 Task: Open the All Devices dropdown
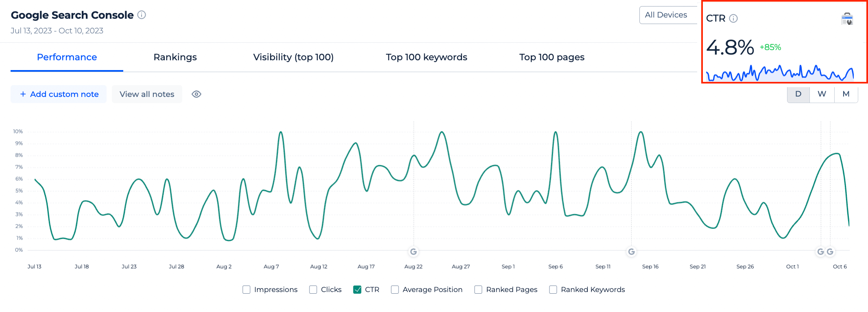pos(669,15)
